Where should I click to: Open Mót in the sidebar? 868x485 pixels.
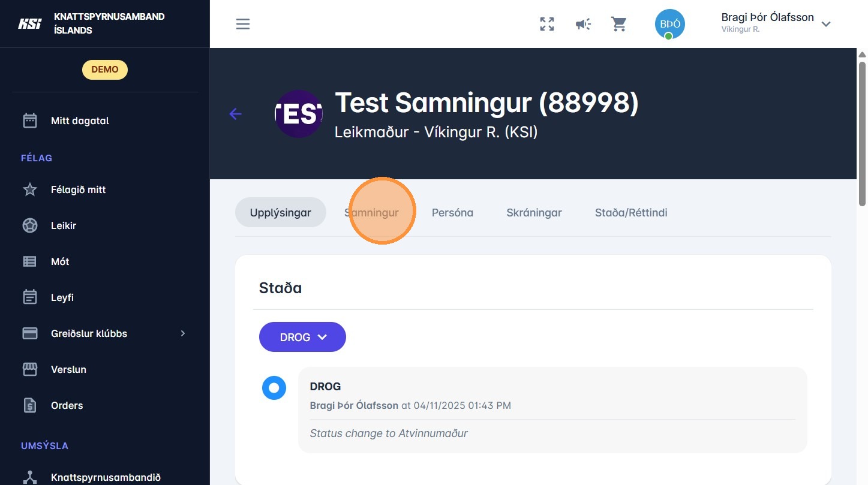(x=60, y=261)
